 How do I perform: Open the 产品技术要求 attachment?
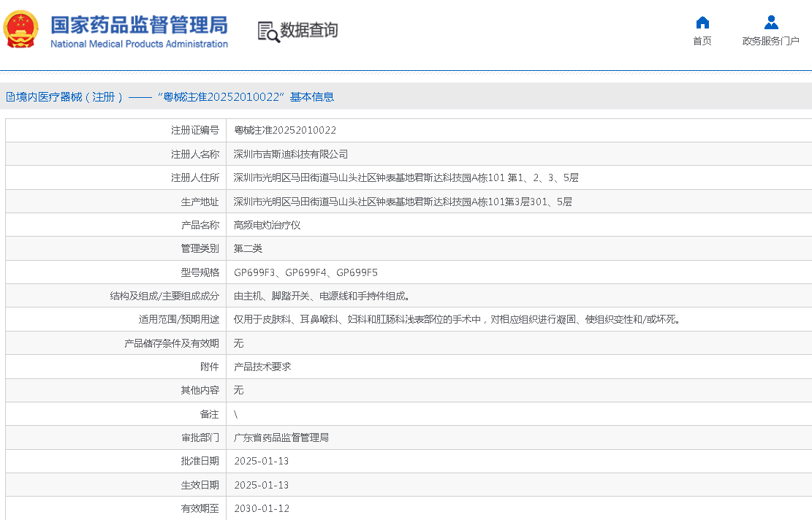point(262,367)
